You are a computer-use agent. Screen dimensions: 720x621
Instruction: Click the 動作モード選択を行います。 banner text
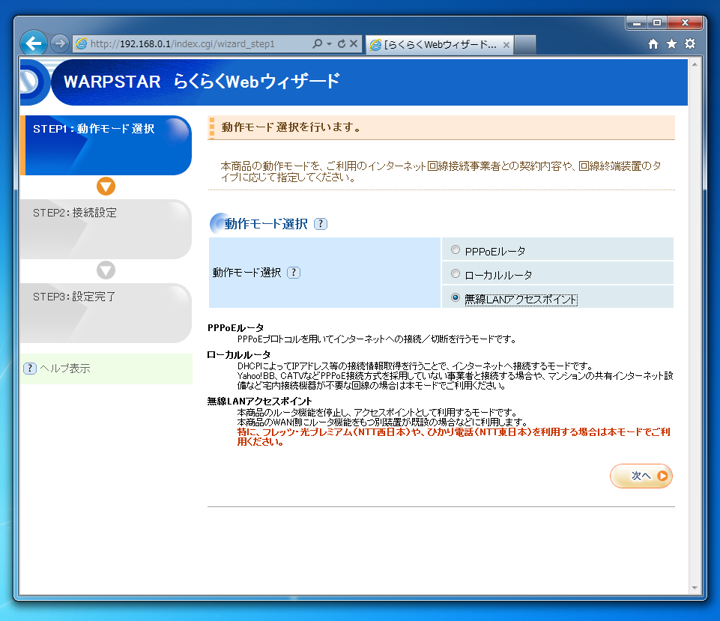click(292, 127)
